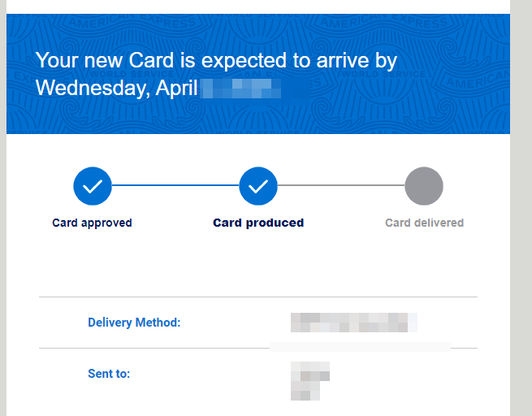Screen dimensions: 532x416
Task: Click the gray Card delivered circle
Action: (424, 186)
